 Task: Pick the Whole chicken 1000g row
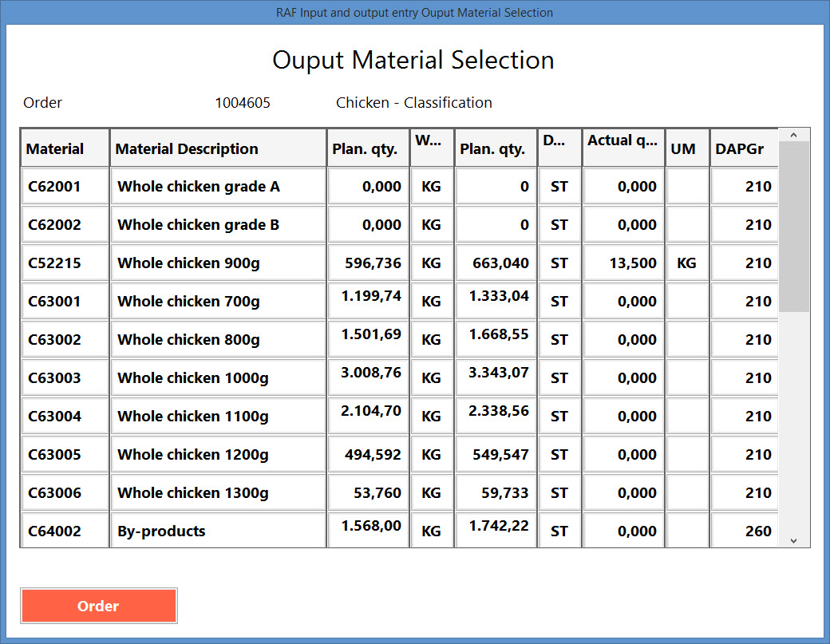[x=218, y=378]
